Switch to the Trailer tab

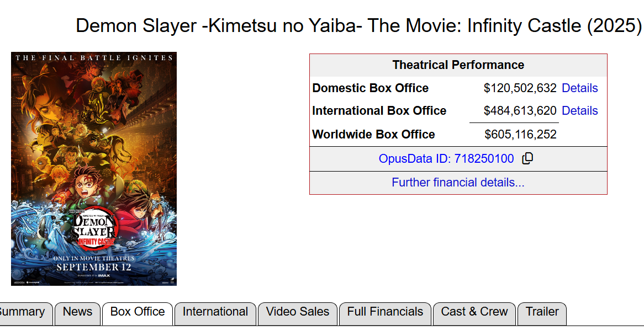542,312
